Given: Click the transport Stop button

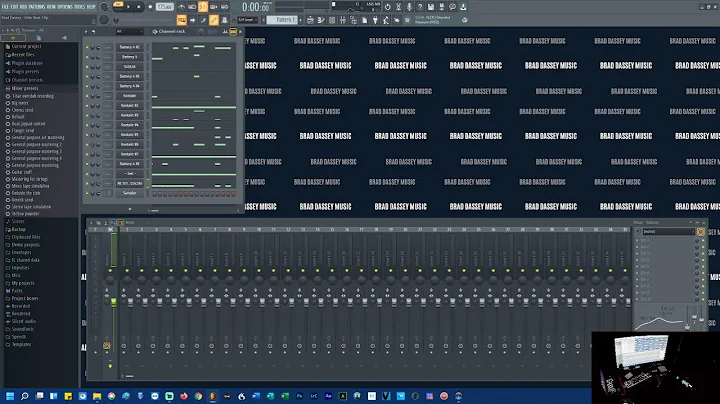Looking at the screenshot, I should coord(139,7).
